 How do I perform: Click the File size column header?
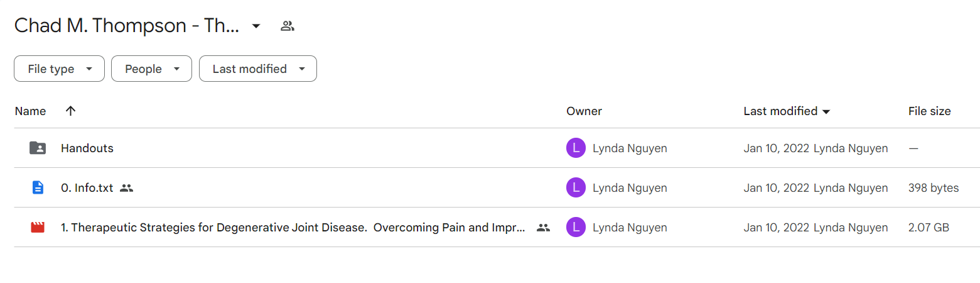[929, 111]
